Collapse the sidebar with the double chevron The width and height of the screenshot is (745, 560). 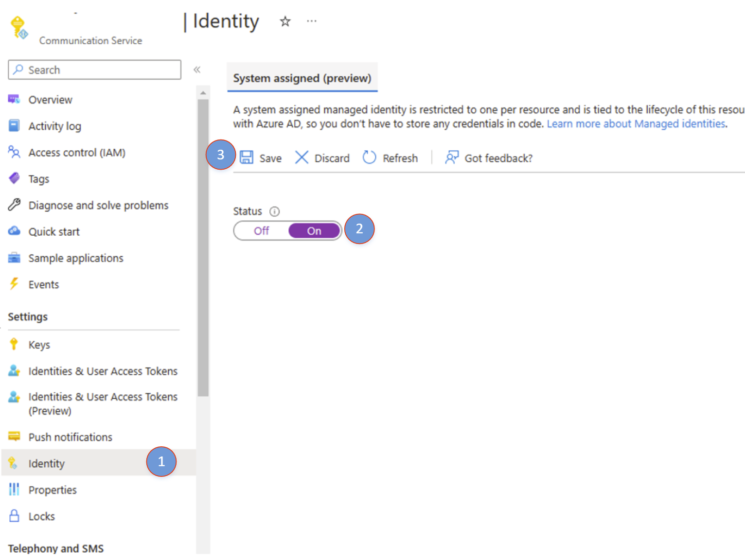(x=197, y=70)
